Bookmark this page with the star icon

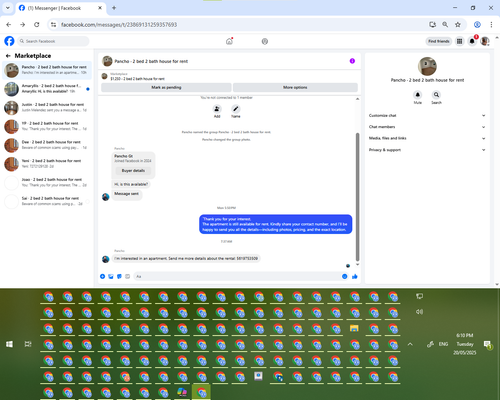[x=458, y=24]
